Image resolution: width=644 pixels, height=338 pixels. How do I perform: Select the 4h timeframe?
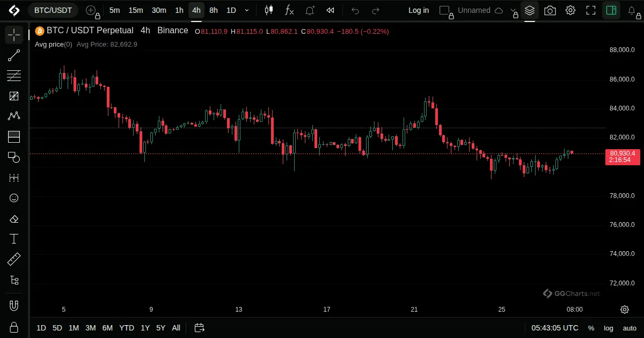tap(196, 10)
